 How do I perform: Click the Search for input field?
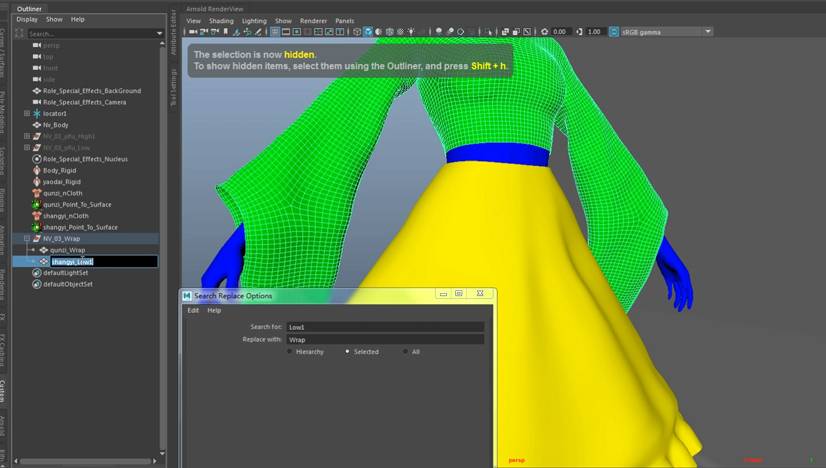coord(385,327)
